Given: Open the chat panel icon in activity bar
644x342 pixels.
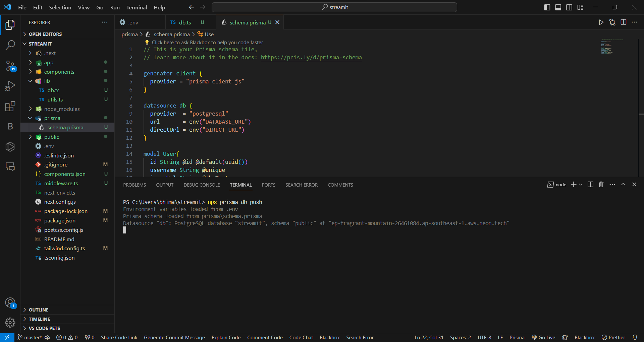Looking at the screenshot, I should pyautogui.click(x=10, y=166).
